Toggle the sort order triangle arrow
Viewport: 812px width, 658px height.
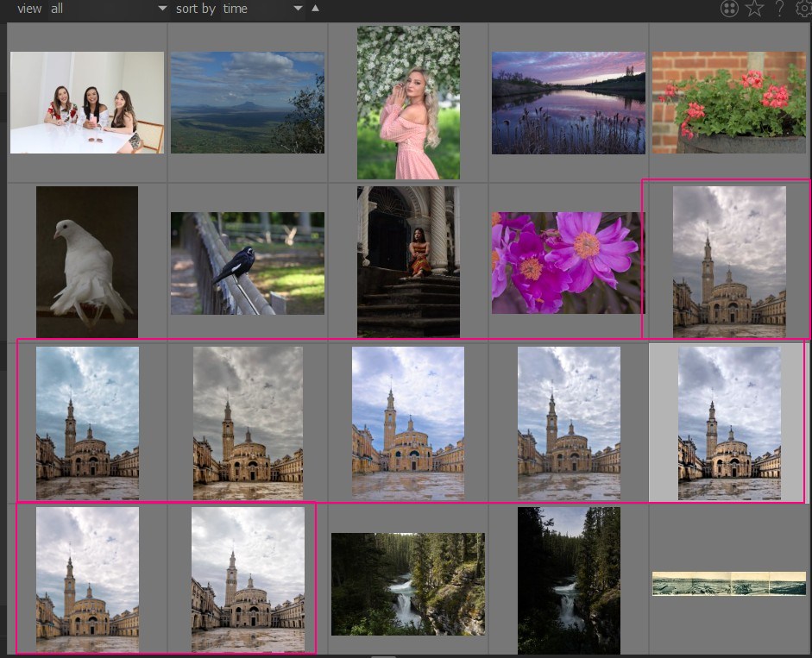(315, 9)
